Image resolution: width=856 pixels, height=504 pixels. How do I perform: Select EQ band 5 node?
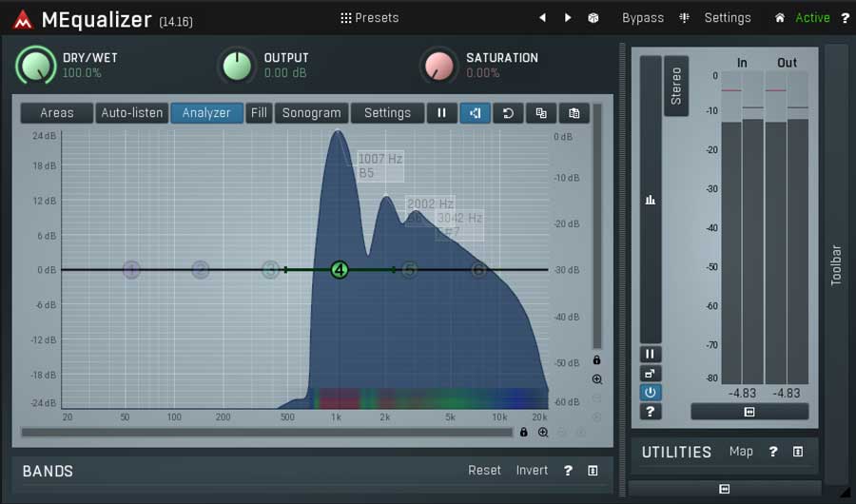[409, 270]
